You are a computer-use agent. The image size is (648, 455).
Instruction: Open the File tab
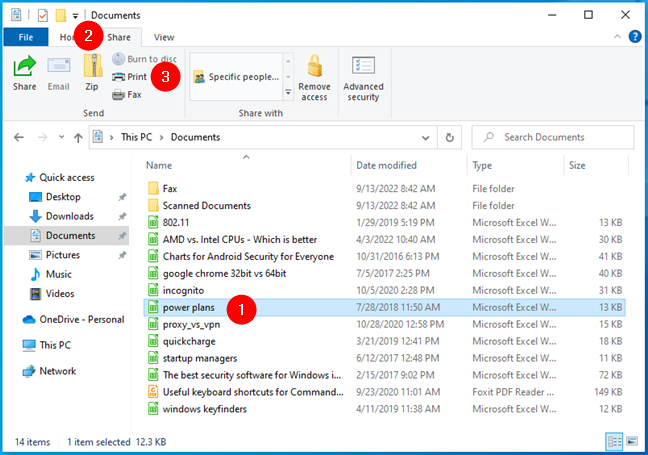26,37
